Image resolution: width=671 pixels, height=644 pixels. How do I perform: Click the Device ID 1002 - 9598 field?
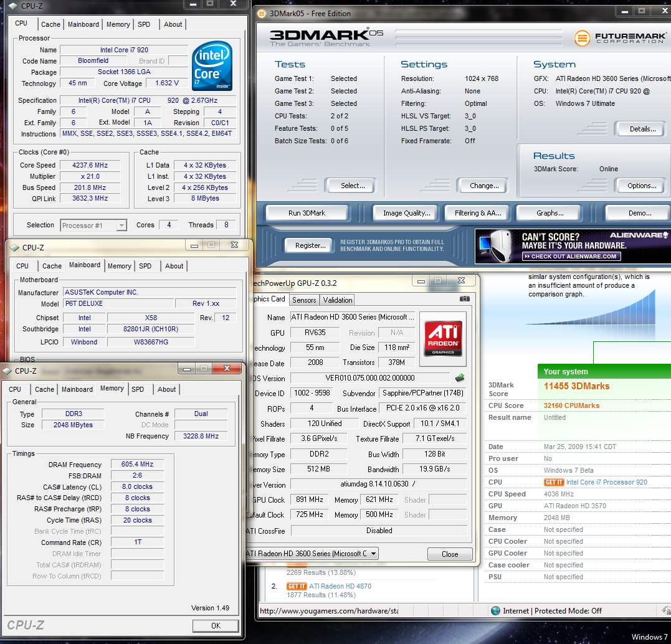pyautogui.click(x=312, y=393)
